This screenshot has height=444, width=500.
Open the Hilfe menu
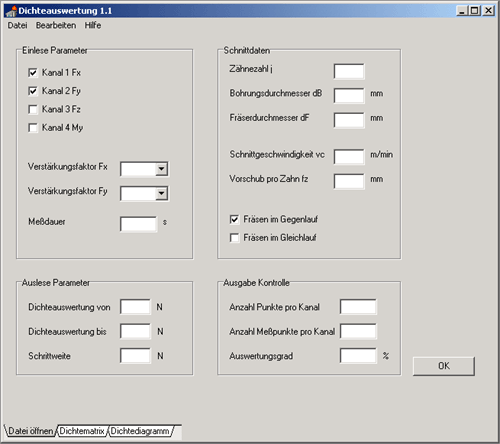(x=93, y=25)
